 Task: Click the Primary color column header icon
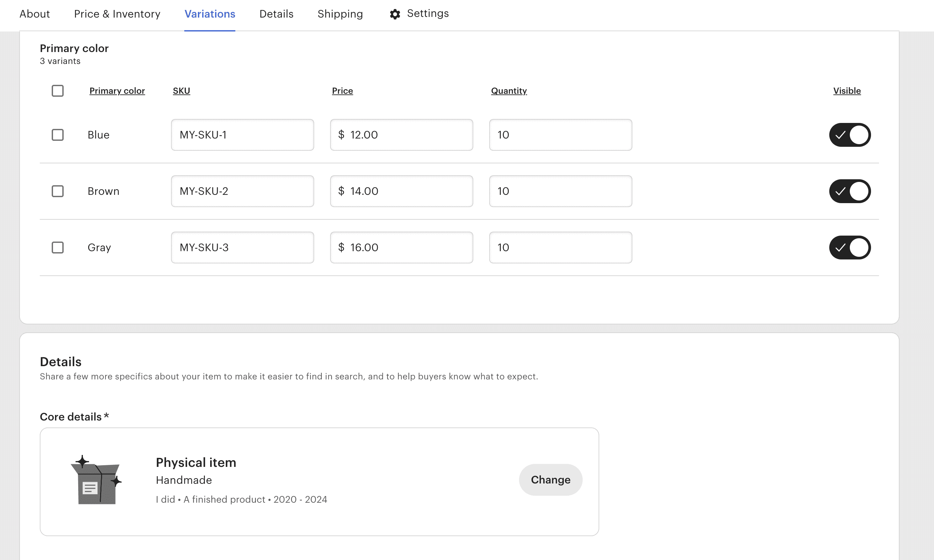click(117, 90)
